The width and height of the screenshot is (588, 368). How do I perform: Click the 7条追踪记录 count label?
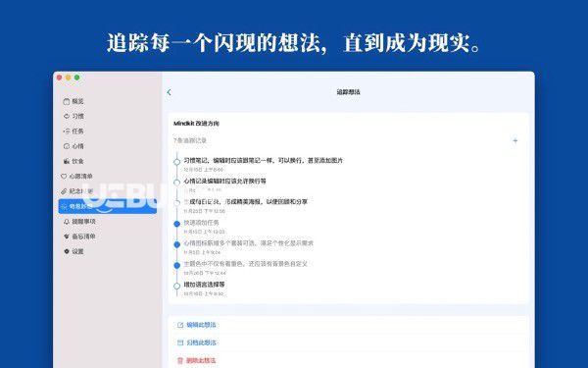[x=190, y=140]
